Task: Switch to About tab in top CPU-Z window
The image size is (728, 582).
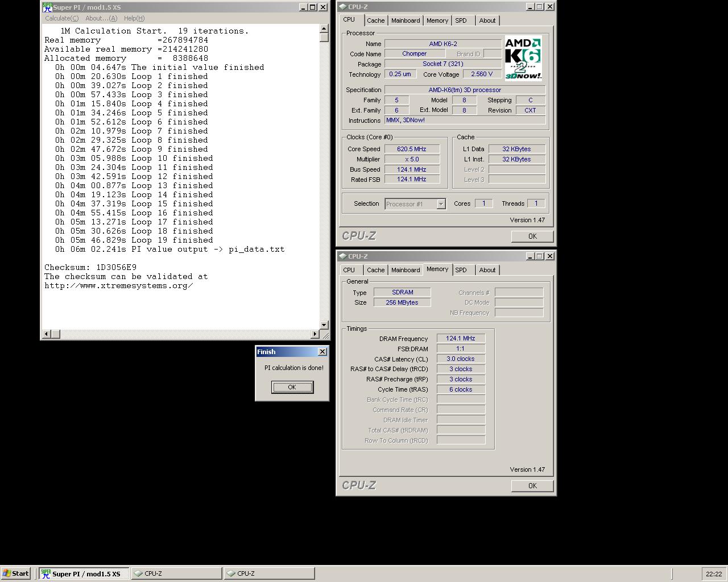Action: point(487,20)
